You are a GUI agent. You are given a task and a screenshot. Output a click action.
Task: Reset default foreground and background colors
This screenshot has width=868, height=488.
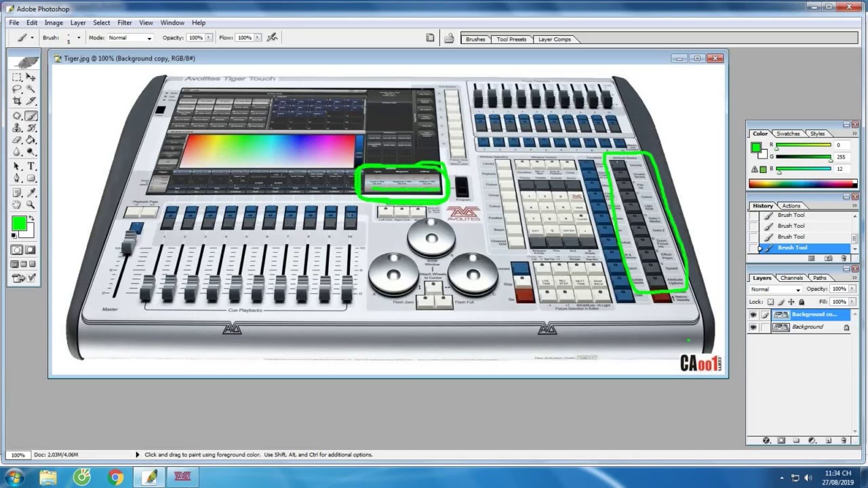[x=15, y=235]
